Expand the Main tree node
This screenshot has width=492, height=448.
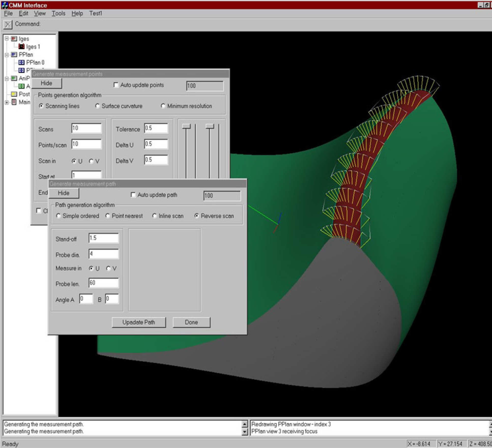7,102
